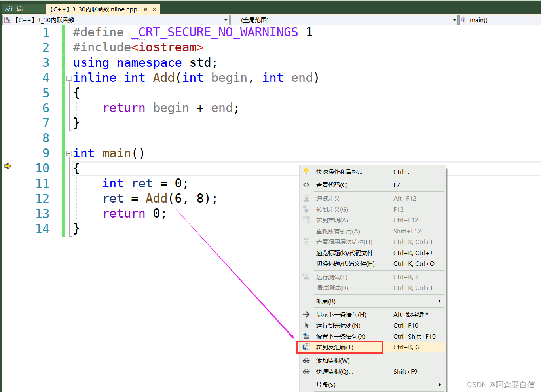Open the (全局范围) scope dropdown
This screenshot has height=392, width=541.
pos(344,20)
